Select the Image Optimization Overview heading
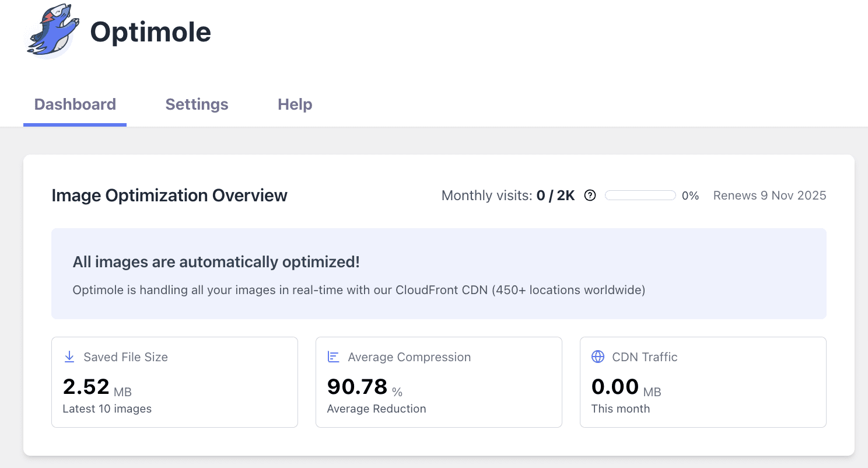The width and height of the screenshot is (868, 468). click(x=169, y=195)
